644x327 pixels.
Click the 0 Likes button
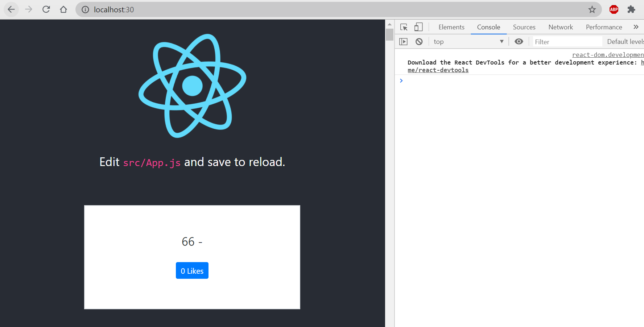192,270
